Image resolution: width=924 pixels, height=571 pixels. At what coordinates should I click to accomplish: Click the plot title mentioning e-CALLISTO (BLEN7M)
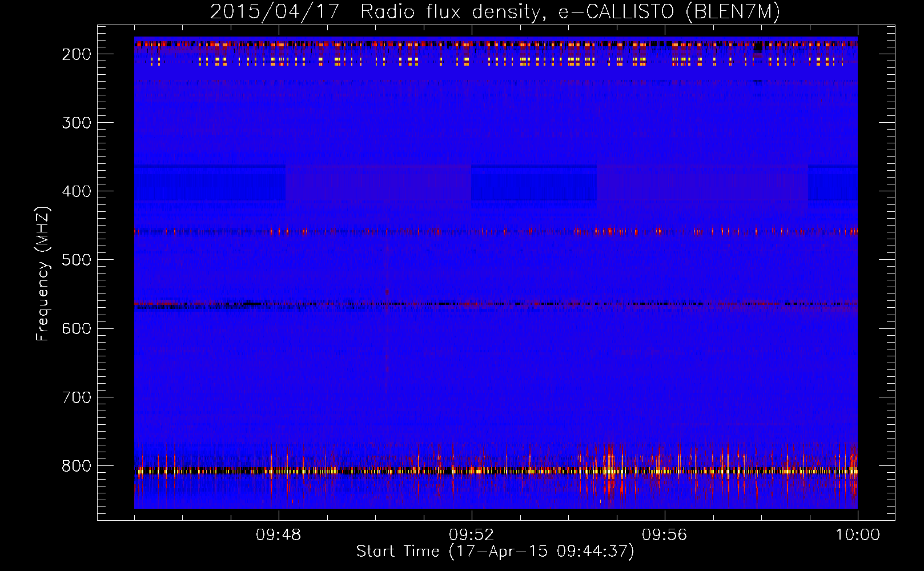click(x=495, y=12)
